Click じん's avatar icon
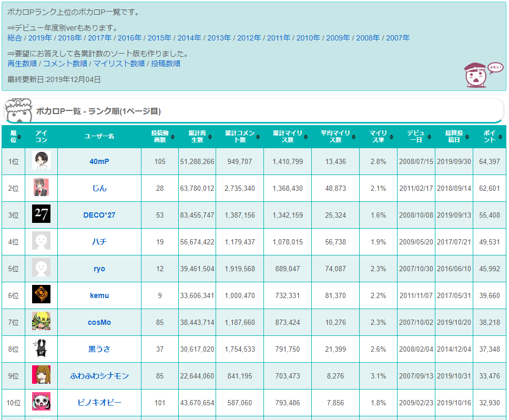Screen dimensions: 509x420 pos(41,187)
